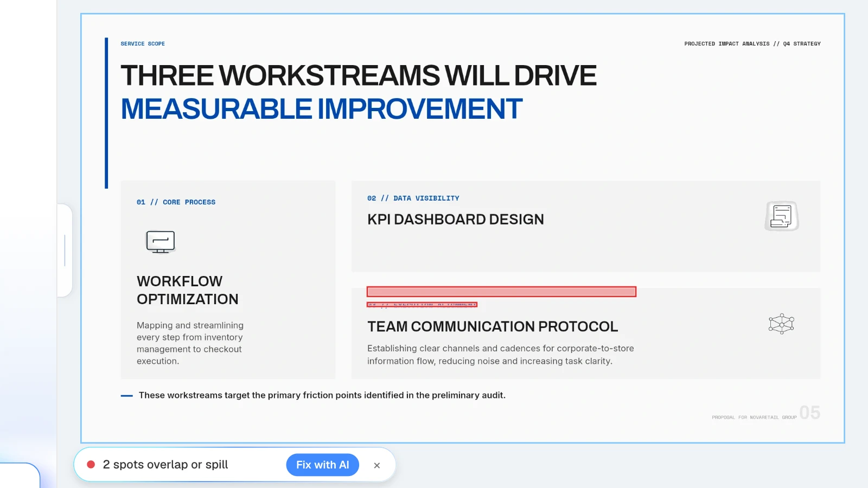The height and width of the screenshot is (488, 868).
Task: Click the side panel collapse handle
Action: click(65, 251)
